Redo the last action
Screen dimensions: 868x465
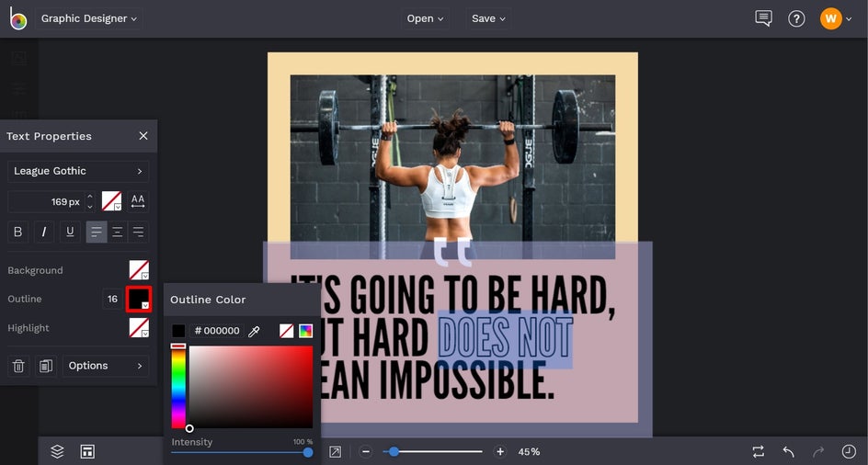pyautogui.click(x=818, y=451)
